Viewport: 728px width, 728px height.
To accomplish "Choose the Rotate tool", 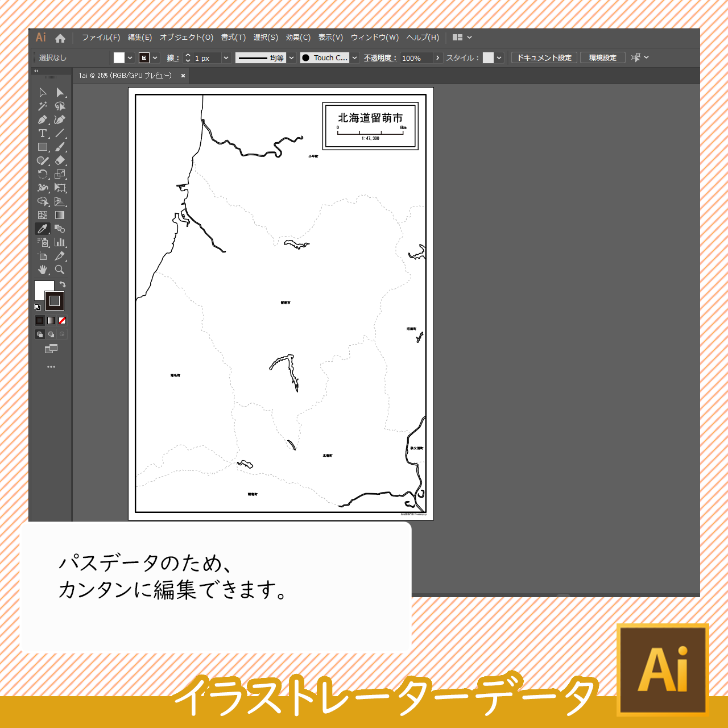I will click(43, 175).
